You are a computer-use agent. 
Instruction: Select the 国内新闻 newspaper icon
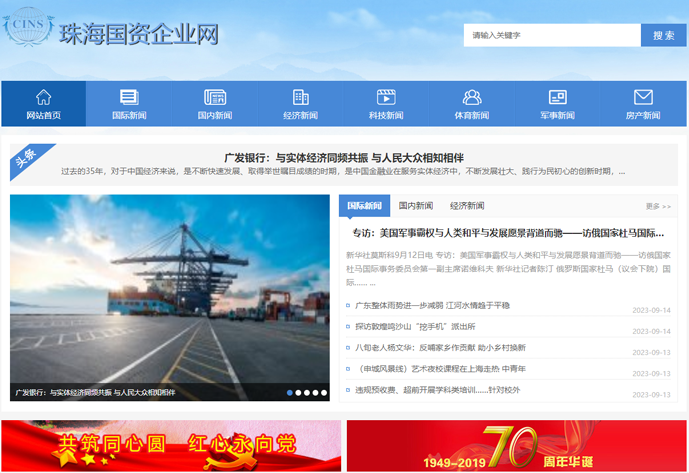tap(214, 97)
